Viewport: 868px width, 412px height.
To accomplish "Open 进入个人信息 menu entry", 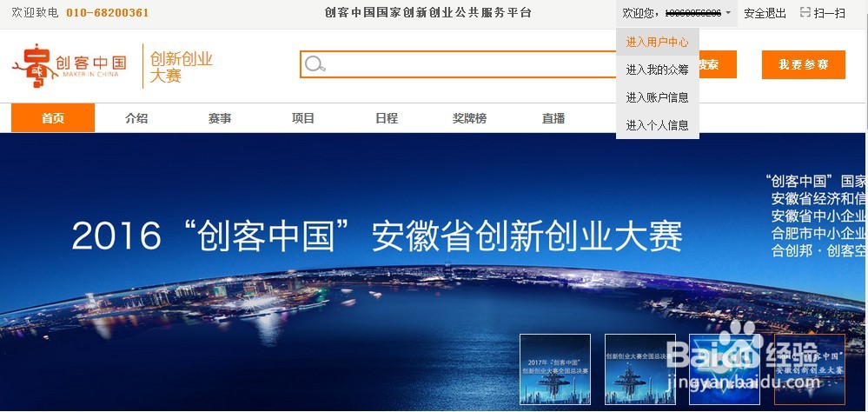I will [657, 125].
